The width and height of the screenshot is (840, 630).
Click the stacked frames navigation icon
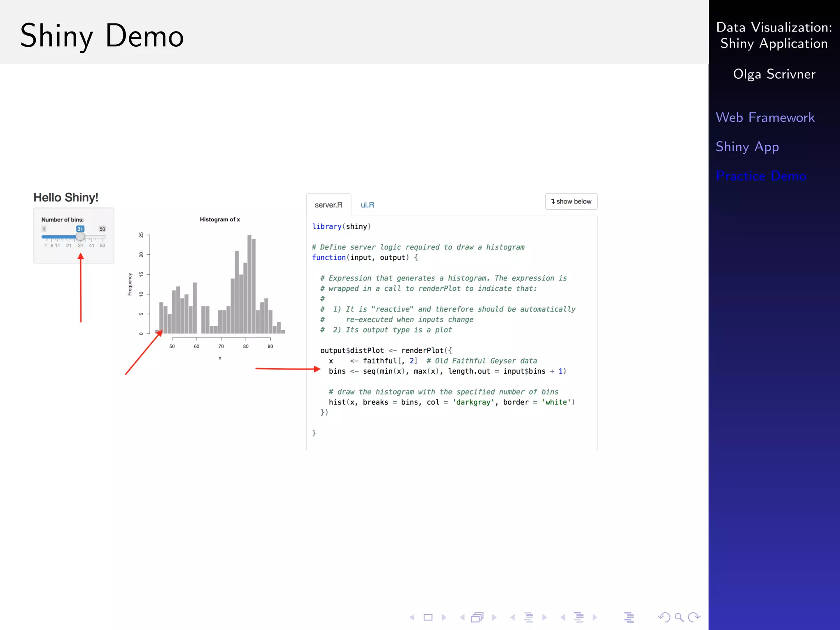tap(477, 617)
